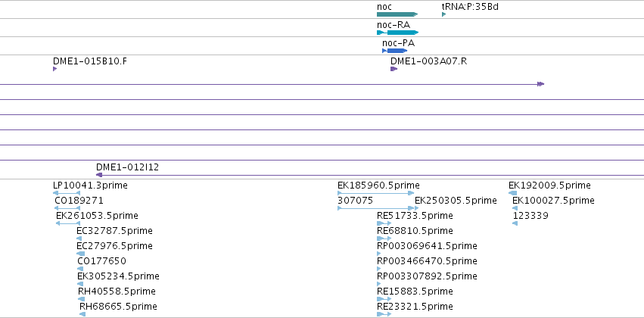Click the 'EK192009.5prime' label
644x318 pixels.
pyautogui.click(x=549, y=185)
